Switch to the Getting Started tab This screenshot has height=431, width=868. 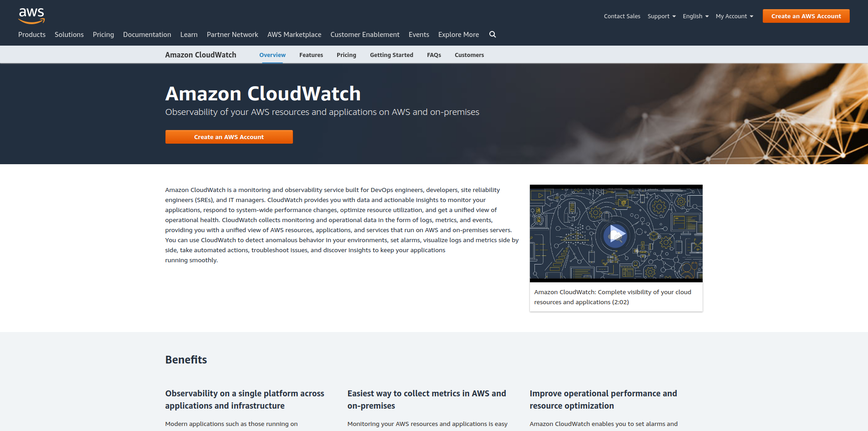point(391,55)
